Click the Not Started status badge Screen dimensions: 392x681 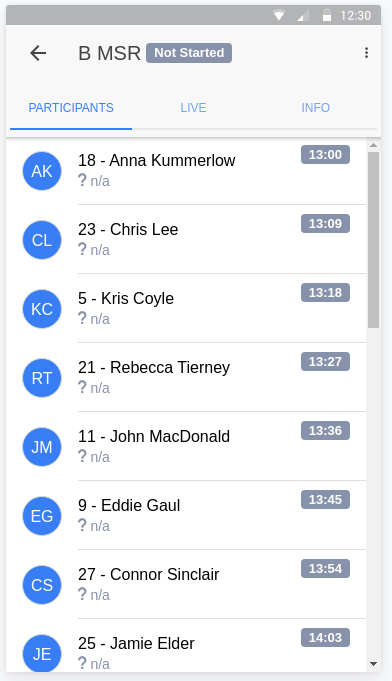[x=189, y=53]
